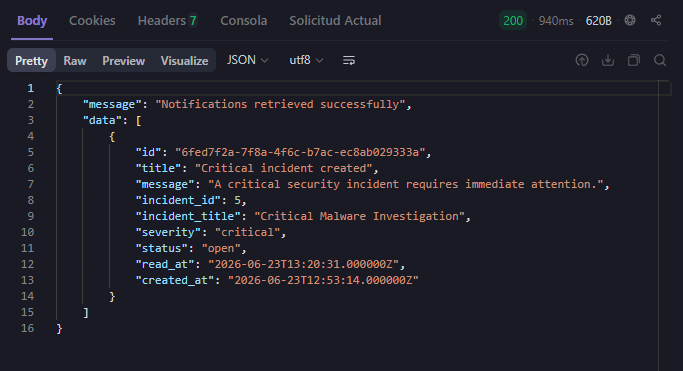Switch to the Consola tab
The image size is (683, 371).
[243, 20]
